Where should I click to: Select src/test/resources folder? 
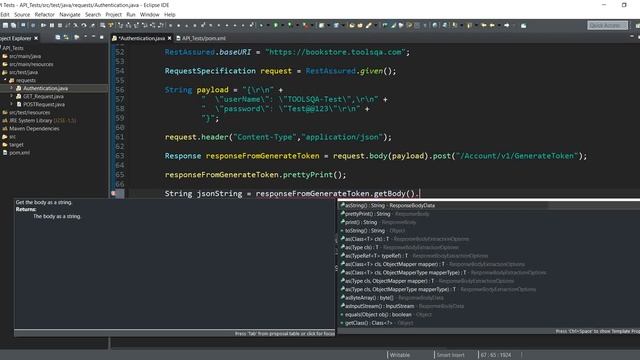tap(29, 112)
